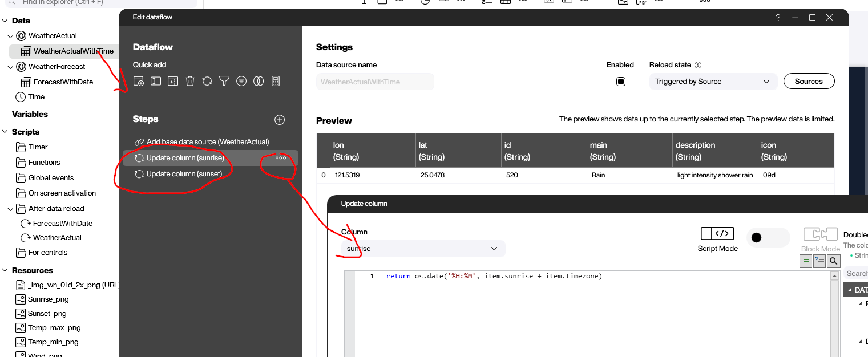Collapse the DATA tree header in script panel

(849, 290)
